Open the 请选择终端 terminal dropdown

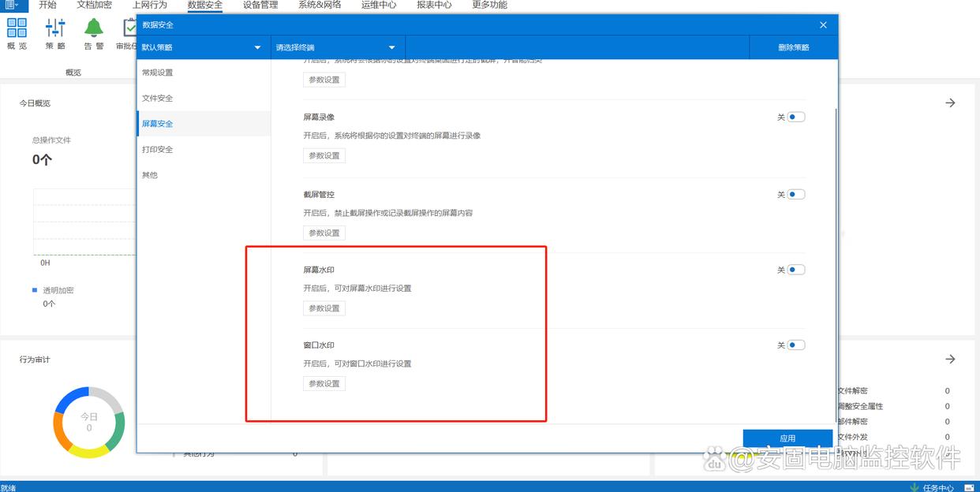(337, 47)
